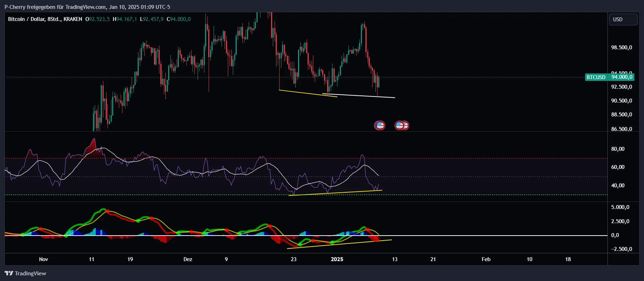Click the front flag of the overlapping US event icons
The image size is (644, 281).
click(x=400, y=125)
